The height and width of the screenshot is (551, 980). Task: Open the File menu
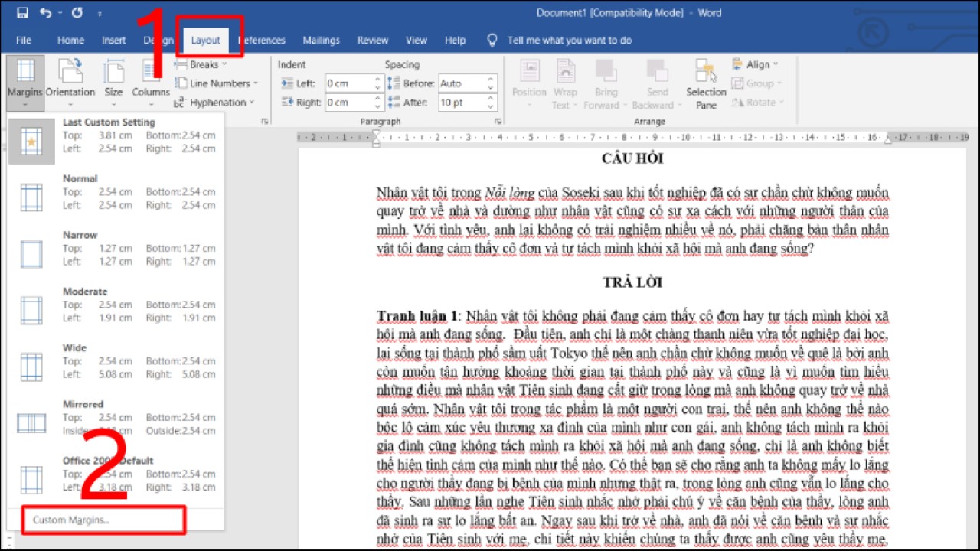tap(24, 40)
